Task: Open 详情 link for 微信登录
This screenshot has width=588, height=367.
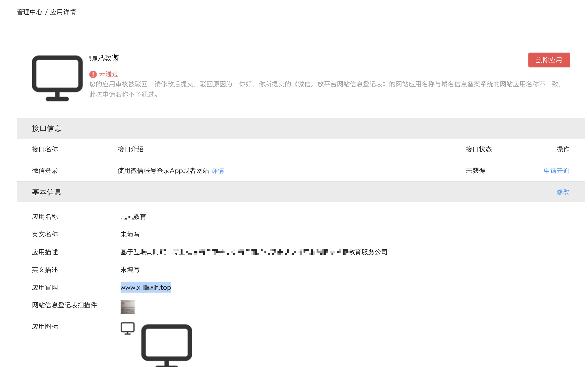Action: (218, 171)
